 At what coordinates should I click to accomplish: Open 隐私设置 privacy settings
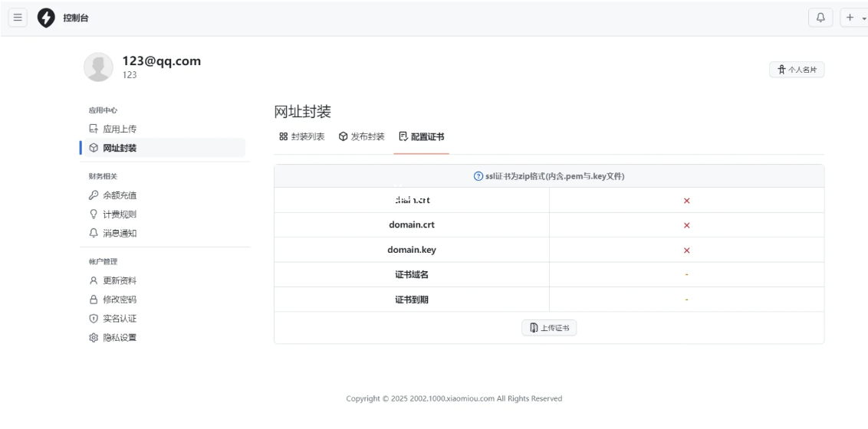(x=119, y=338)
